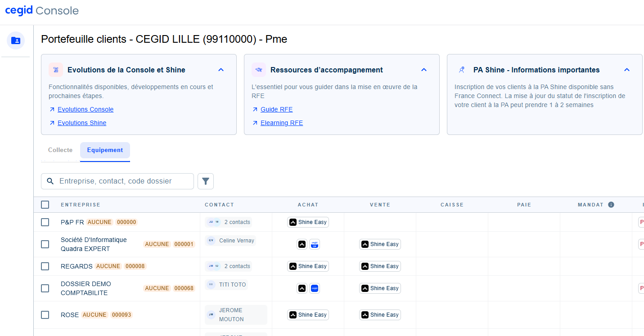This screenshot has width=644, height=336.
Task: Click the filter funnel icon
Action: [x=206, y=181]
